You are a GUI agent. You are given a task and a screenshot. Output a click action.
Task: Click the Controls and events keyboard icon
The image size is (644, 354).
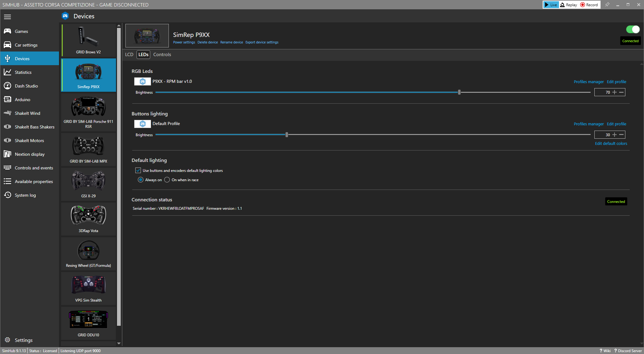(7, 168)
